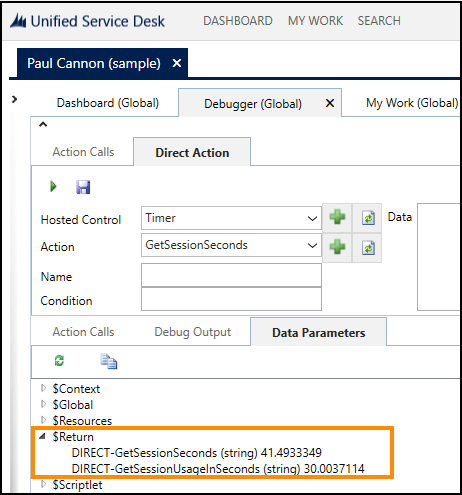This screenshot has height=495, width=462.
Task: Open the SEARCH toolbar item
Action: [x=379, y=21]
